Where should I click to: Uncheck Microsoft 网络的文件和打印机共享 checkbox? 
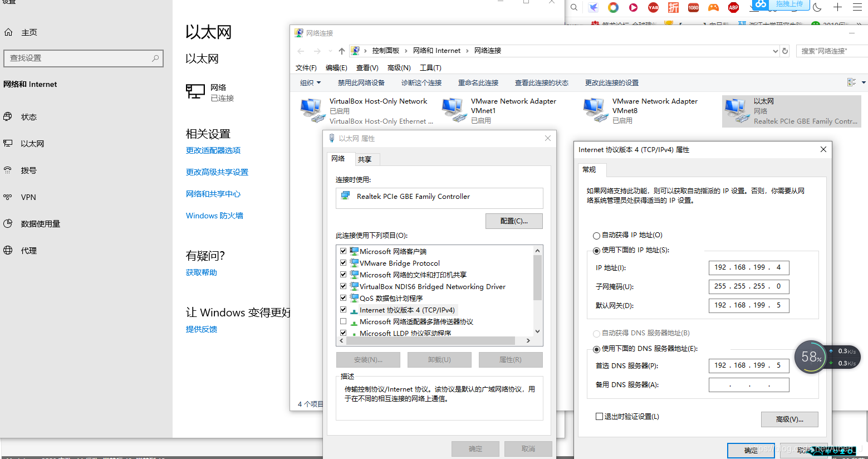tap(344, 275)
